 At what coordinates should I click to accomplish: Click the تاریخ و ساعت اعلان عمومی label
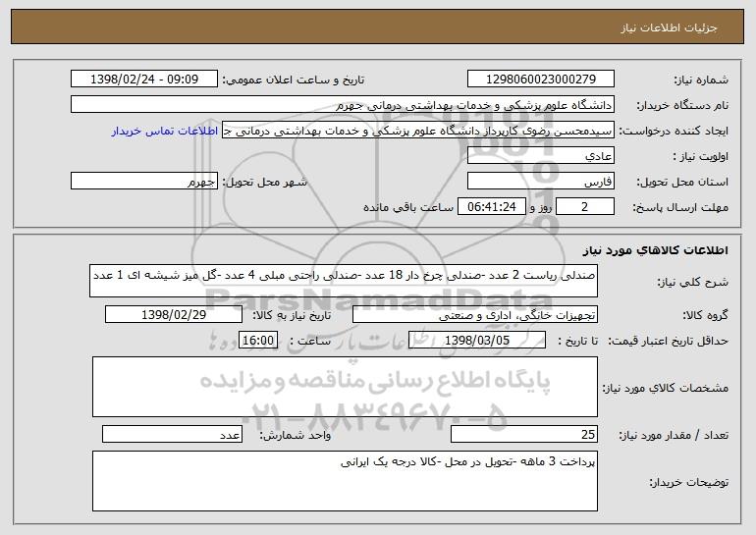pyautogui.click(x=294, y=80)
